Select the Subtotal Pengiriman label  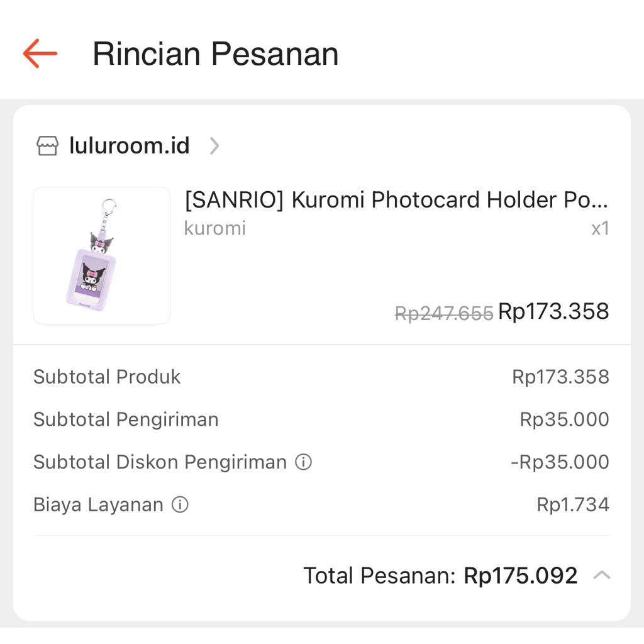tap(126, 419)
